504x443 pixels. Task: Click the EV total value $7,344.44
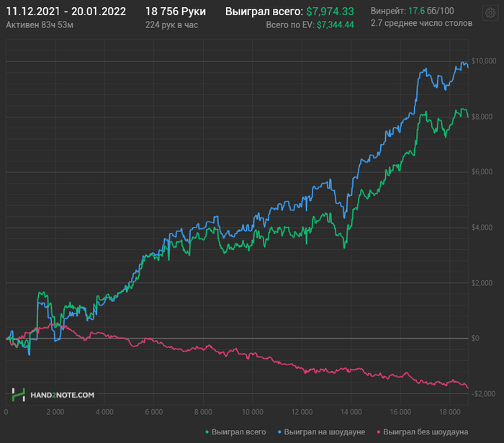click(x=336, y=24)
